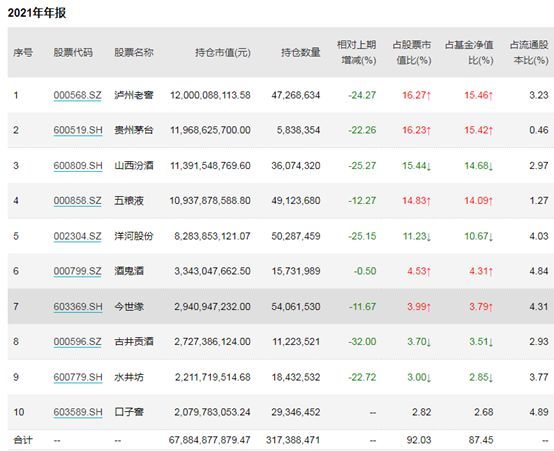Open stock code link 600809.SH
Viewport: 554px width, 451px height.
coord(78,165)
